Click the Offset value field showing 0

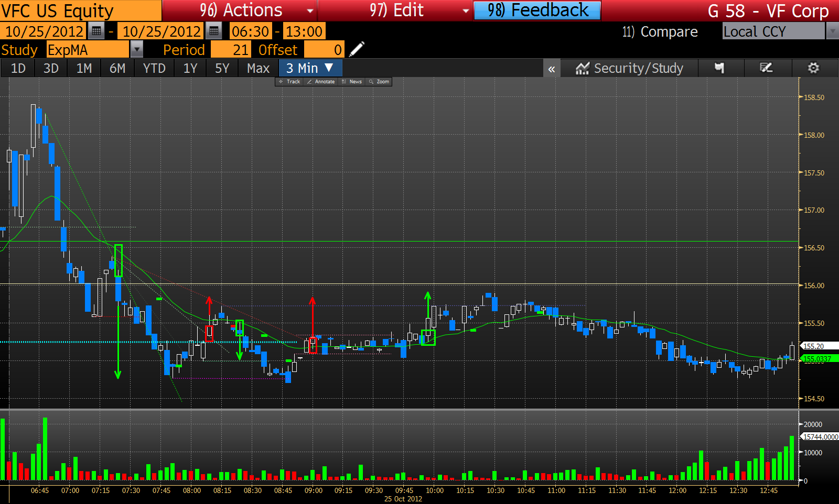click(x=324, y=50)
